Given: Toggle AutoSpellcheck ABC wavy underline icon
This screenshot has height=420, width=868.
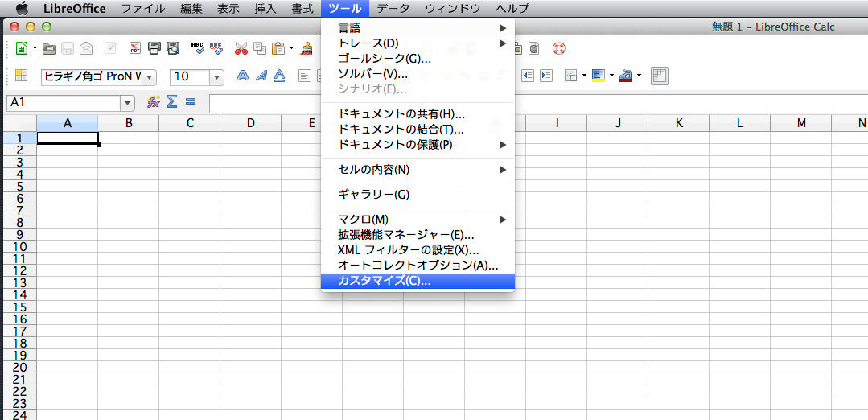Looking at the screenshot, I should [x=216, y=49].
